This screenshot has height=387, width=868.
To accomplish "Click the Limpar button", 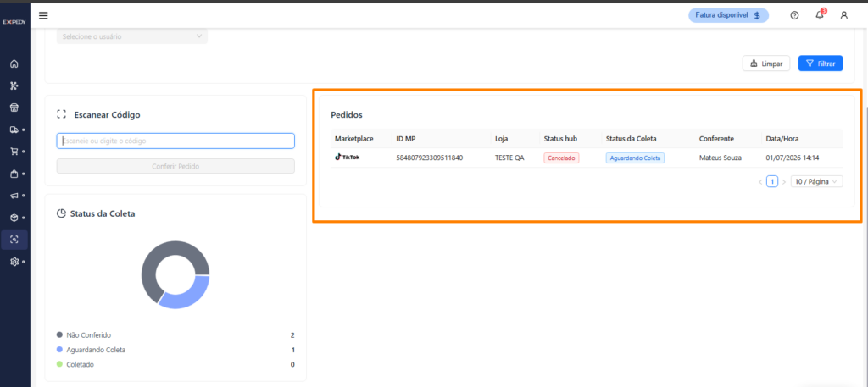I will (x=766, y=64).
